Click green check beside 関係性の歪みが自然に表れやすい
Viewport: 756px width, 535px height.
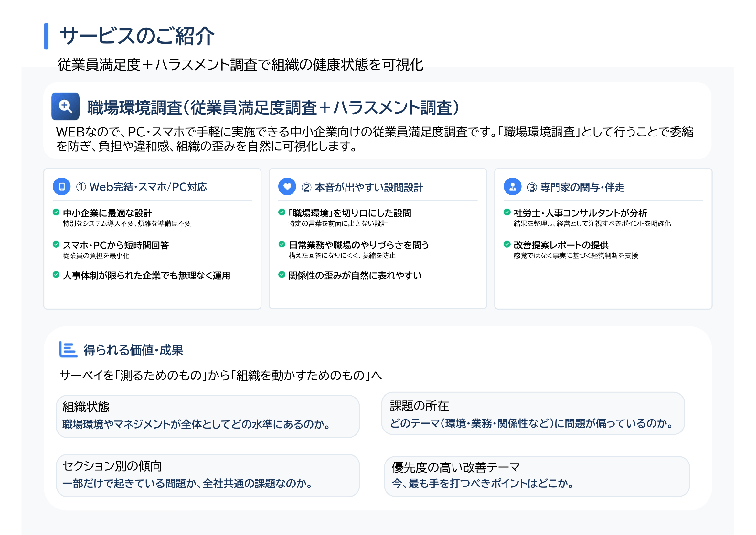(282, 274)
